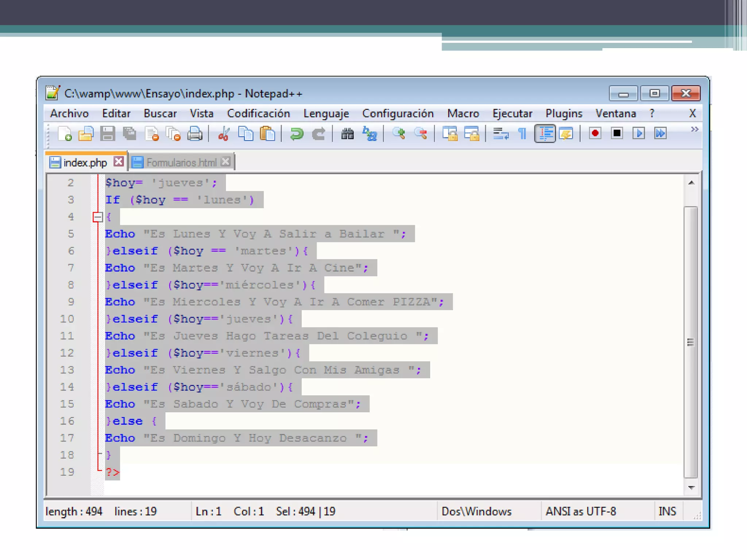Screen dimensions: 747x560
Task: Open the Replace toolbar icon
Action: click(369, 134)
